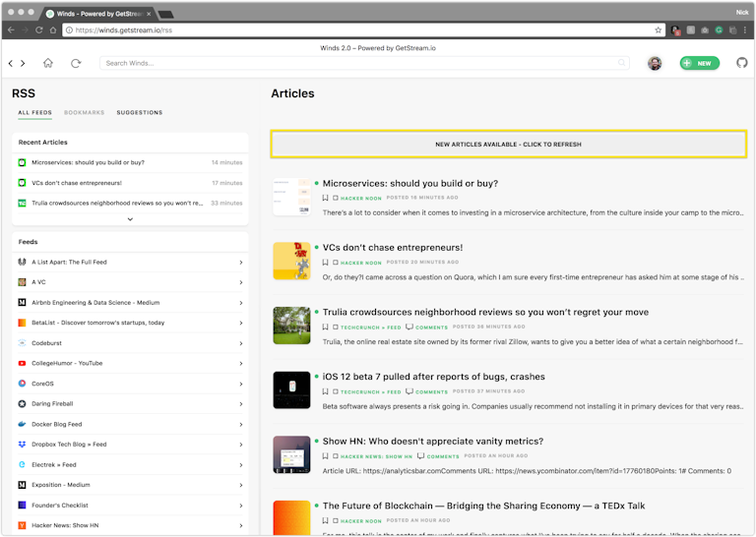Click the search magnifier icon
The width and height of the screenshot is (756, 537).
pyautogui.click(x=621, y=63)
